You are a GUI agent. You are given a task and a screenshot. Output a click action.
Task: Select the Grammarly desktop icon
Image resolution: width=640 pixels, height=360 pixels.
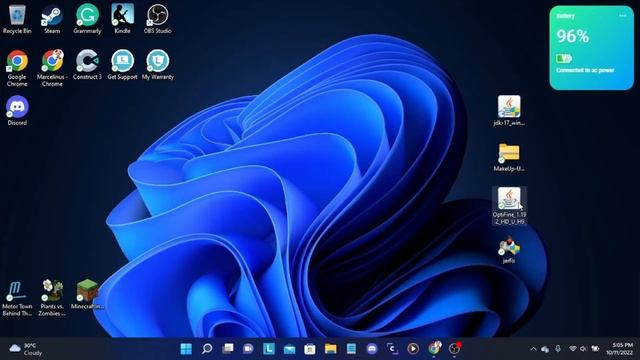[x=87, y=19]
